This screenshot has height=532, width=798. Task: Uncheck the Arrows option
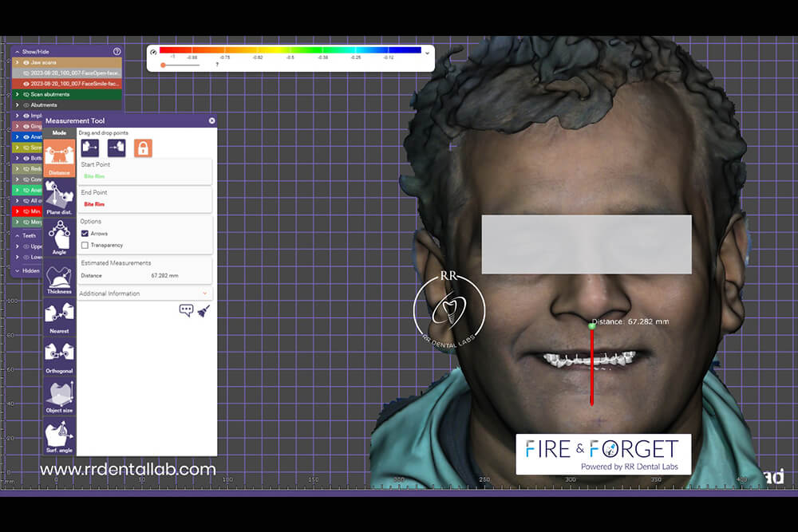click(x=85, y=234)
